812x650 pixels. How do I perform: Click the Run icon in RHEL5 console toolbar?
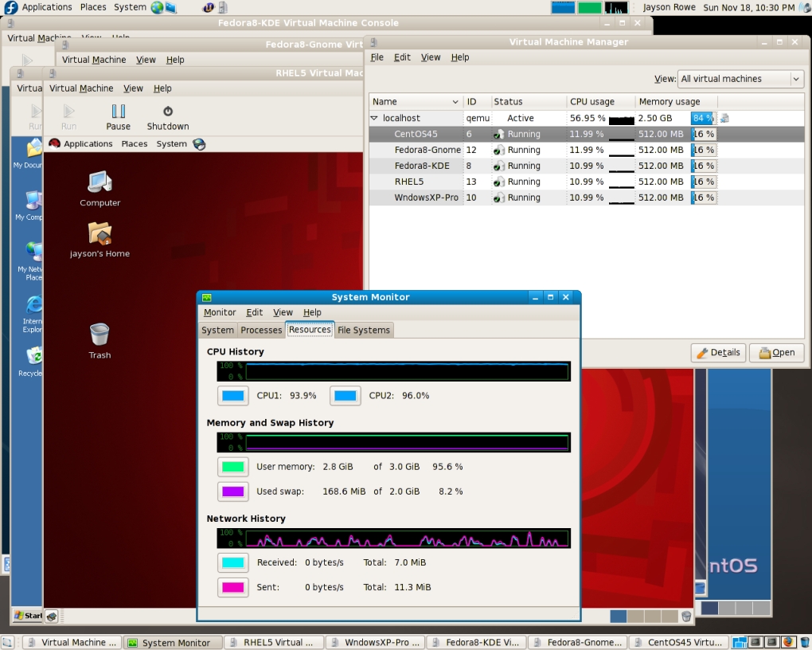coord(69,111)
